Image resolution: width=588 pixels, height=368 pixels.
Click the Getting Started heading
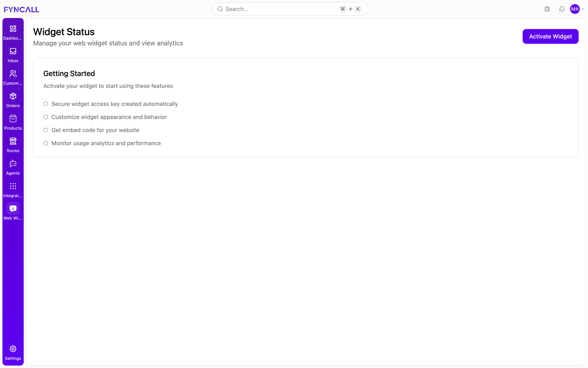(x=69, y=74)
